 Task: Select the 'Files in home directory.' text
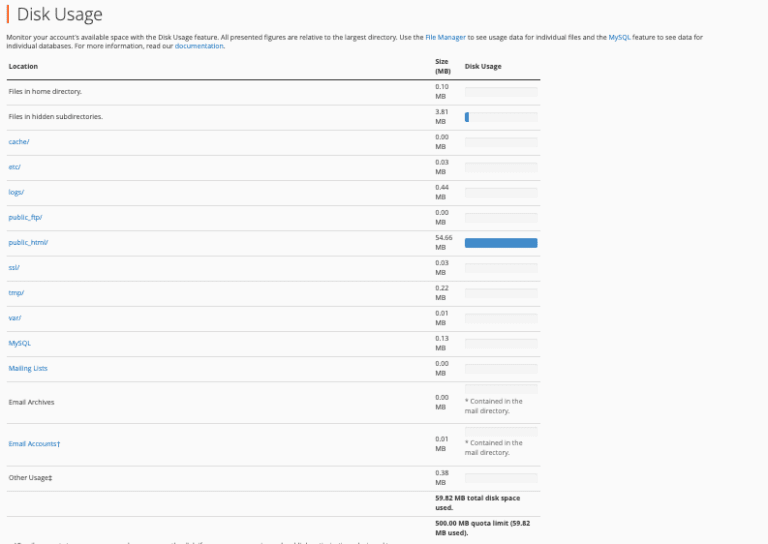pos(45,92)
